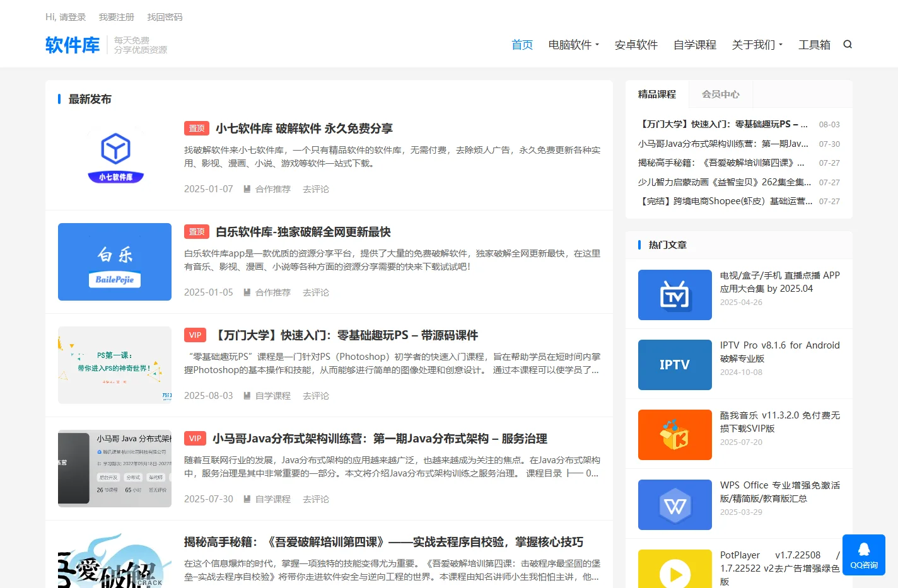
Task: Open the PS第一课 course thumbnail
Action: pos(115,365)
